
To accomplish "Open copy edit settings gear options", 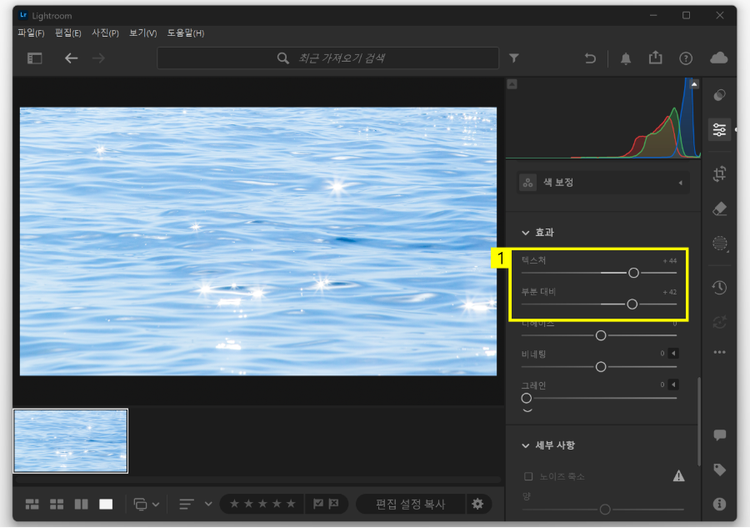I will [x=477, y=504].
